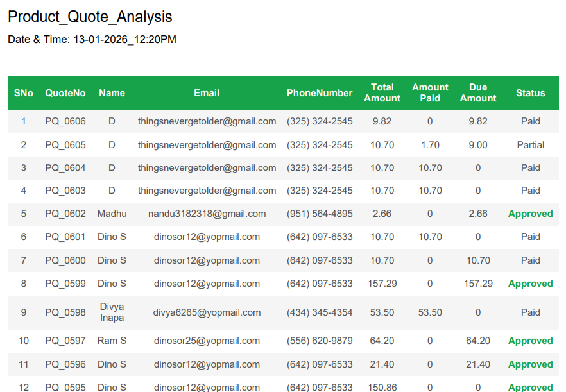Select quote number PQ_0606
566x392 pixels.
[65, 121]
